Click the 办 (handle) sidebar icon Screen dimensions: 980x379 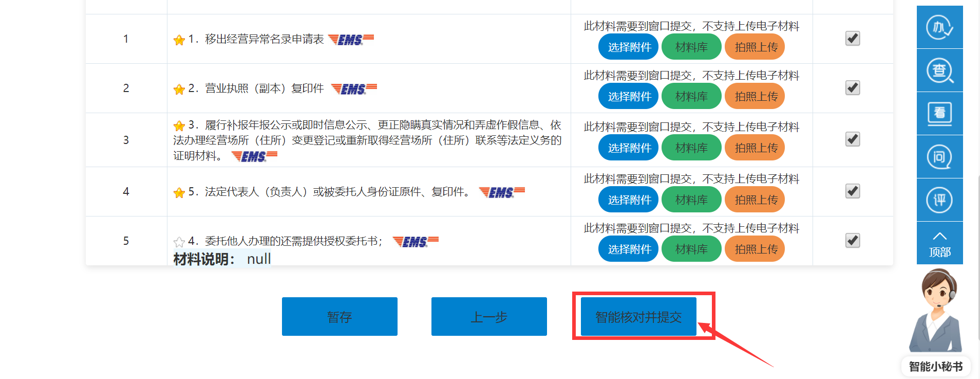tap(939, 27)
